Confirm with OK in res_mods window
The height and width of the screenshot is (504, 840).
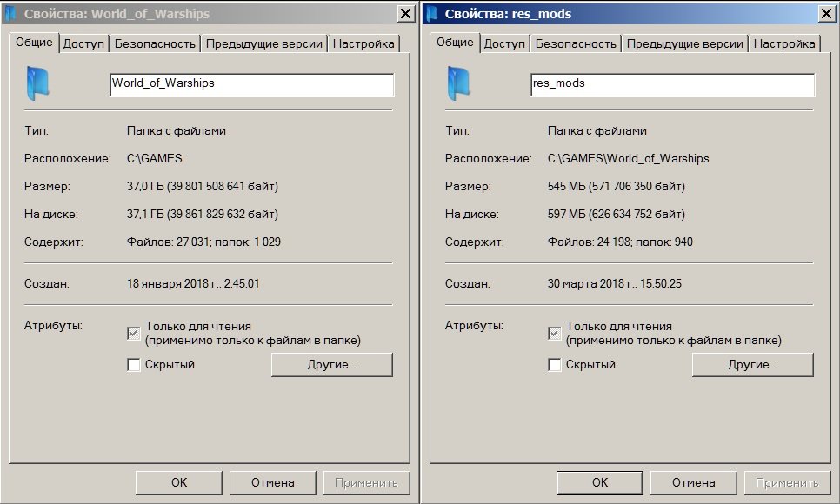(600, 482)
